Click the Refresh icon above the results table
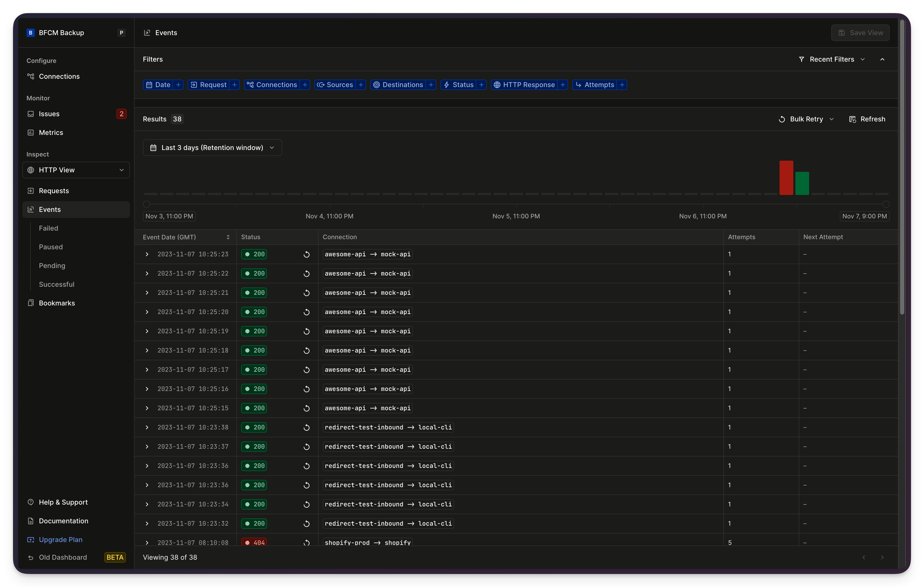 tap(853, 119)
